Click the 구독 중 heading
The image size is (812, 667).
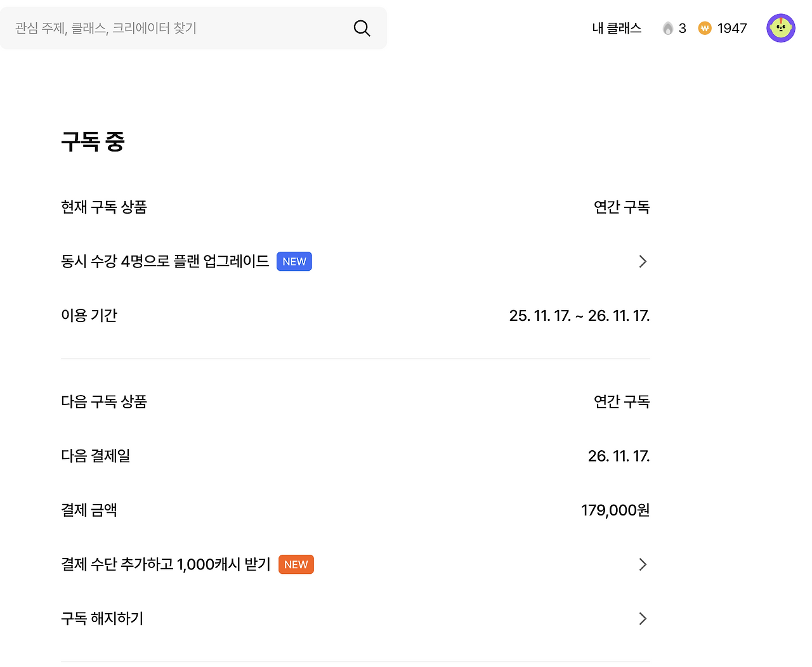(x=93, y=141)
